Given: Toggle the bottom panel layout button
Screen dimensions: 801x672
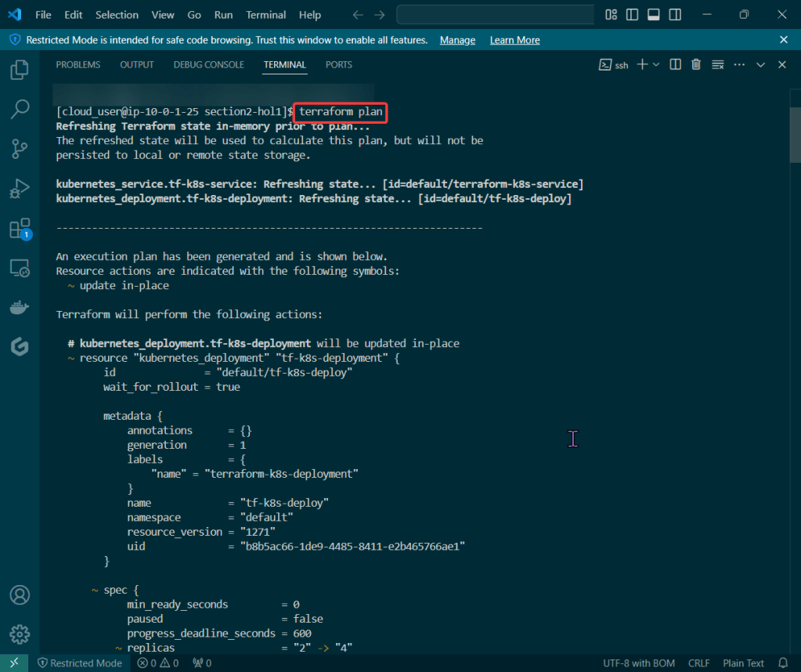Looking at the screenshot, I should pyautogui.click(x=653, y=15).
